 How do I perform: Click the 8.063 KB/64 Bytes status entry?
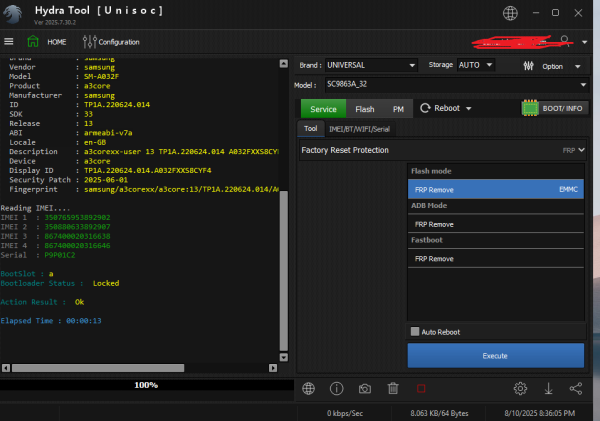point(439,413)
